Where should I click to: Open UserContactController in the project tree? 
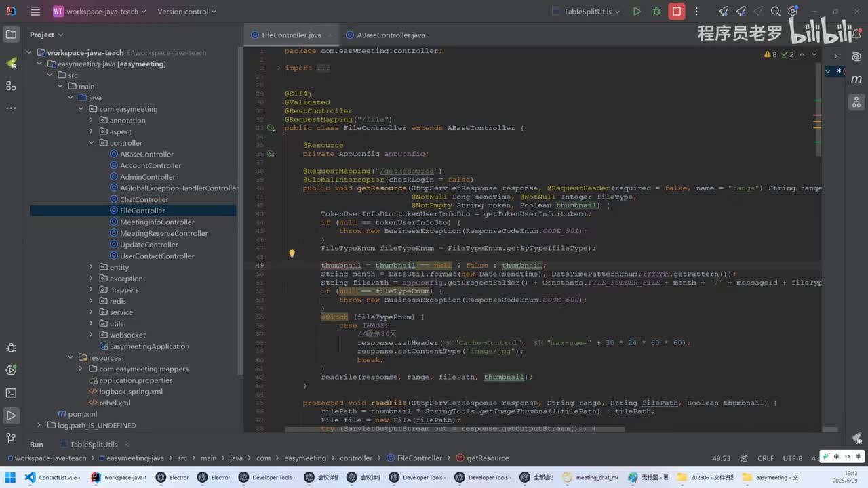[157, 256]
